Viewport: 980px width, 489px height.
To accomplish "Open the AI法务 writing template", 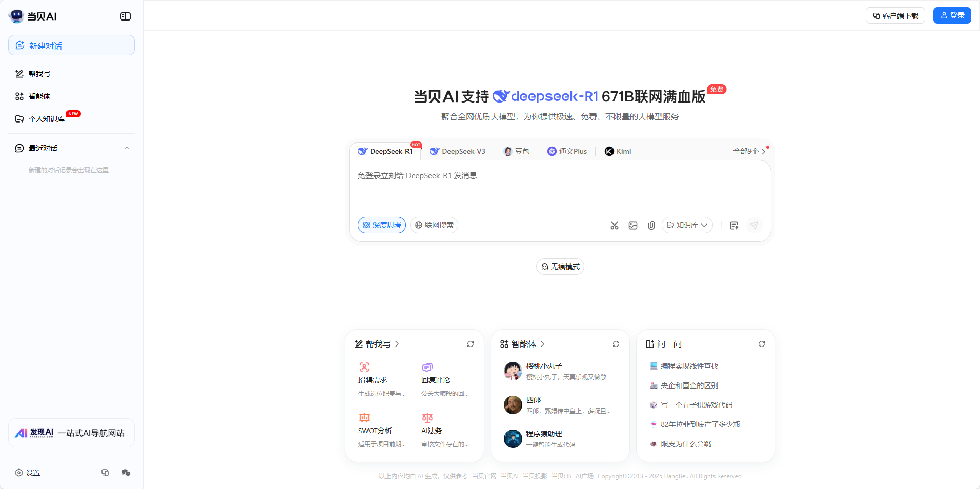I will point(445,430).
